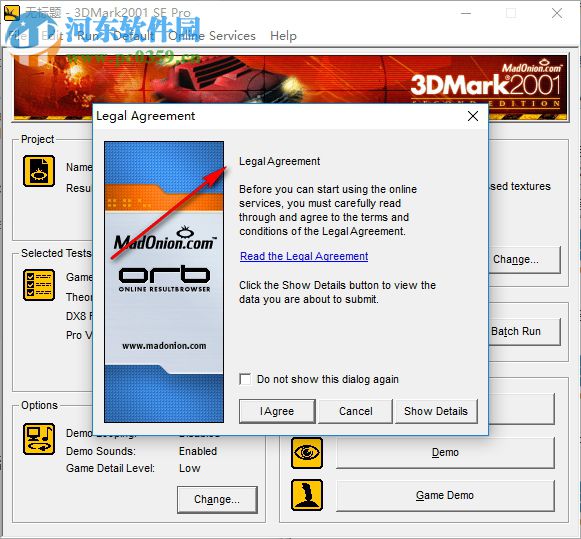Enable Do not show this dialog again
The width and height of the screenshot is (581, 539).
click(x=245, y=379)
